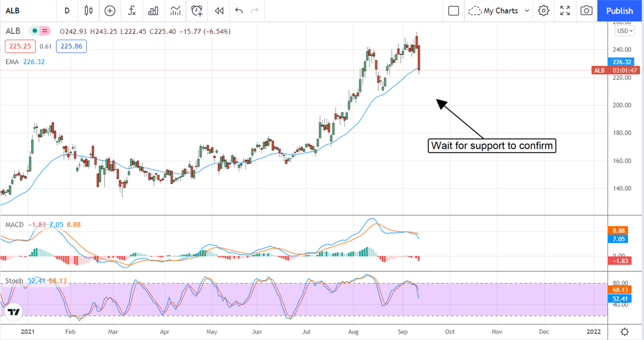Image resolution: width=644 pixels, height=340 pixels.
Task: Click the pink approximate-data badge next to ALB
Action: pos(45,31)
